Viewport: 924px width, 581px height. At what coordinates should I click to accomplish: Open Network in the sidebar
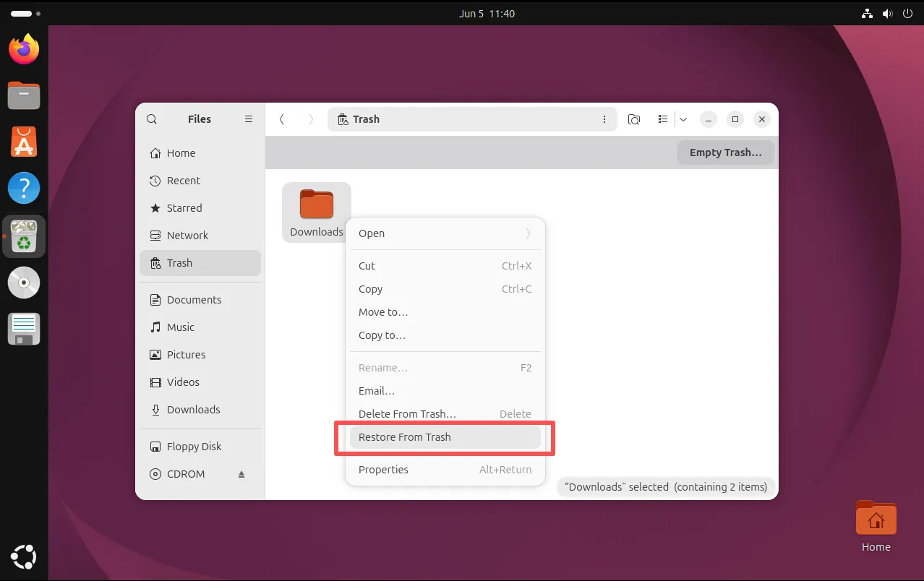pos(200,236)
